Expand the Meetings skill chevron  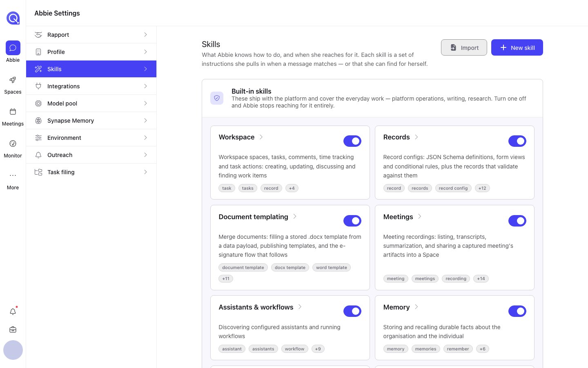click(420, 216)
